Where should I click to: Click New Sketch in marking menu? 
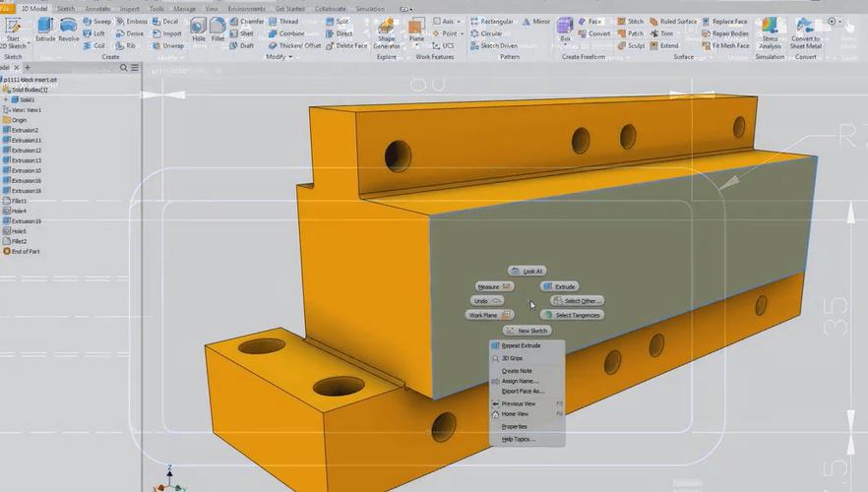(527, 331)
